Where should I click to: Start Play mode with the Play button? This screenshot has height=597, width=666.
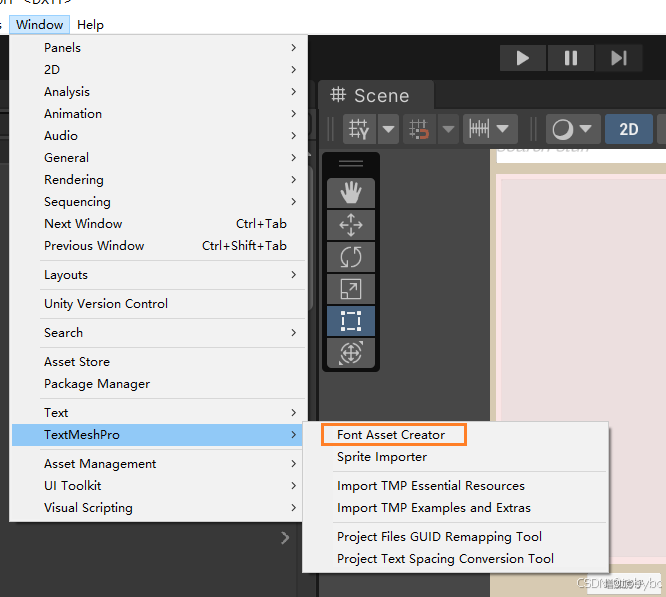pyautogui.click(x=523, y=58)
